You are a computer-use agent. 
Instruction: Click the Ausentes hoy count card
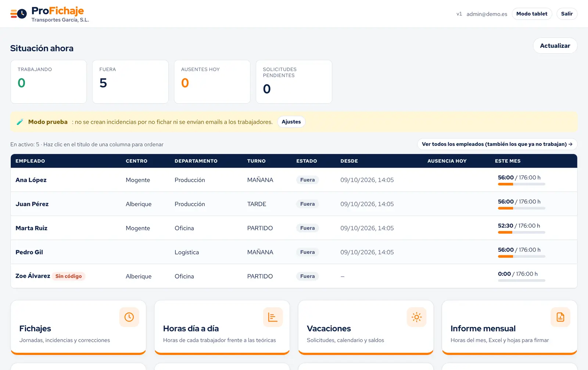[x=212, y=82]
